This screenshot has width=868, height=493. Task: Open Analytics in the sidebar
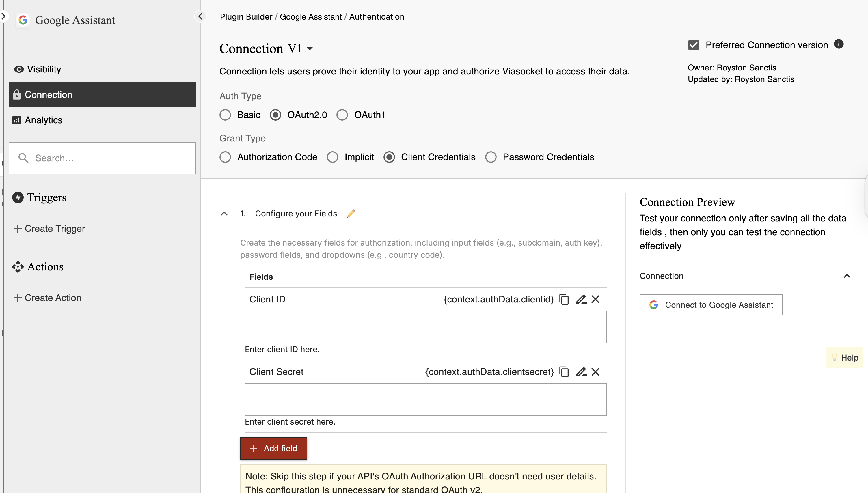102,120
